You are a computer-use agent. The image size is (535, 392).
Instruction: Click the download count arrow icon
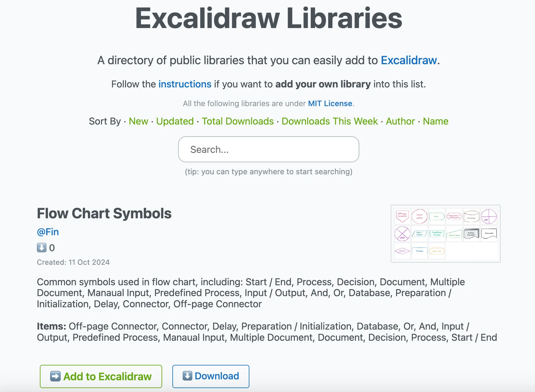42,248
